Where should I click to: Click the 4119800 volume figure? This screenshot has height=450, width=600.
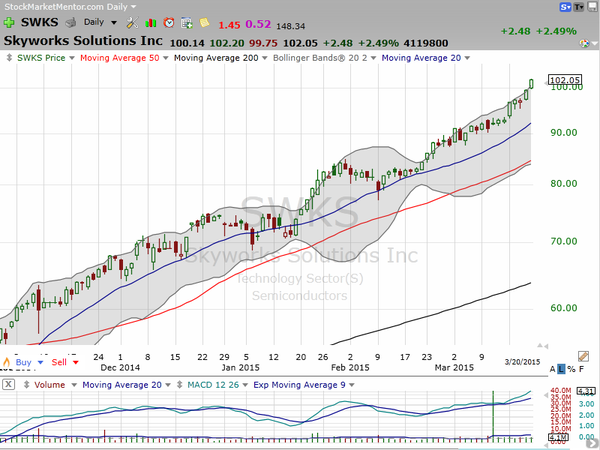point(426,43)
